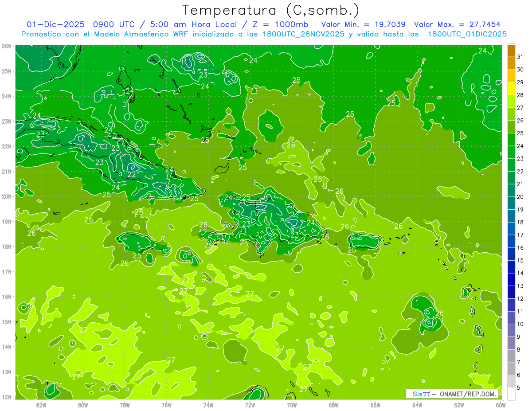Click the amber colorbar segment between 29 and 30
Image resolution: width=532 pixels, height=411 pixels.
[511, 76]
